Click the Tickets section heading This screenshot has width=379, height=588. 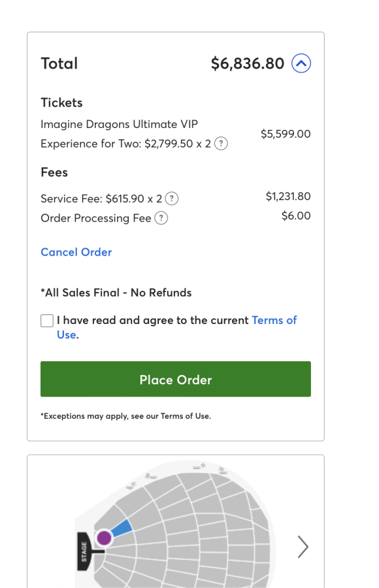61,103
